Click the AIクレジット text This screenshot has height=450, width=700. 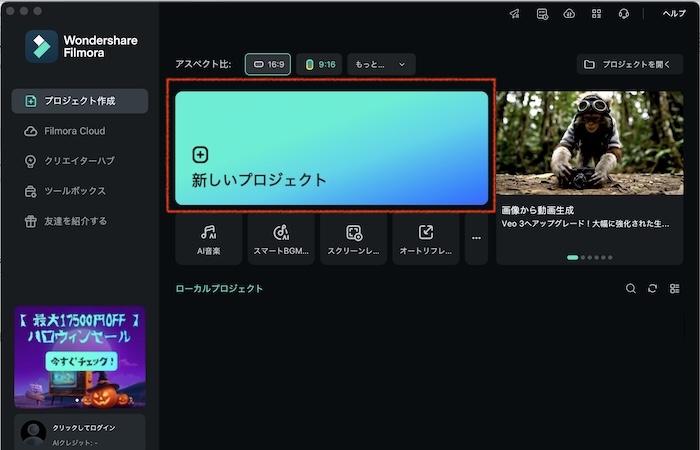(x=75, y=443)
